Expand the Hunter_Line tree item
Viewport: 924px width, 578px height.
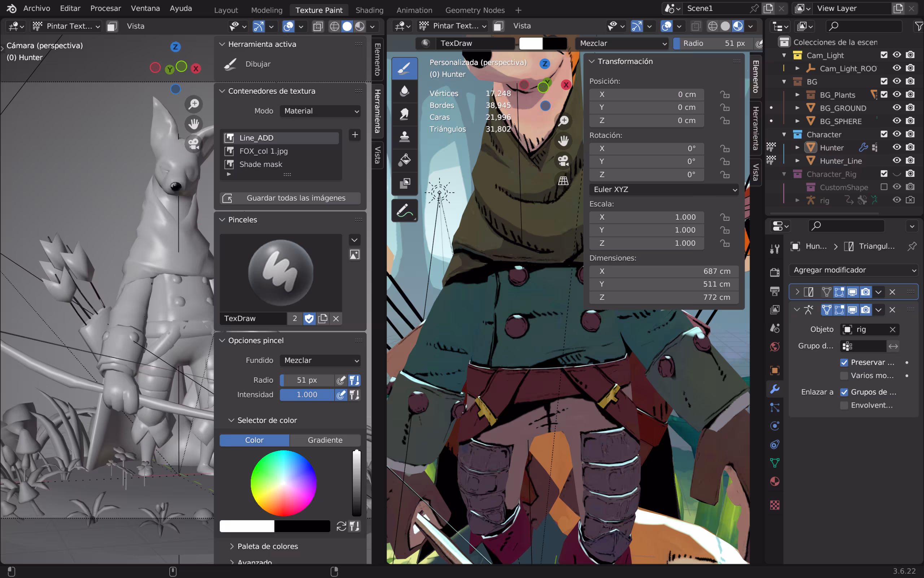click(797, 161)
